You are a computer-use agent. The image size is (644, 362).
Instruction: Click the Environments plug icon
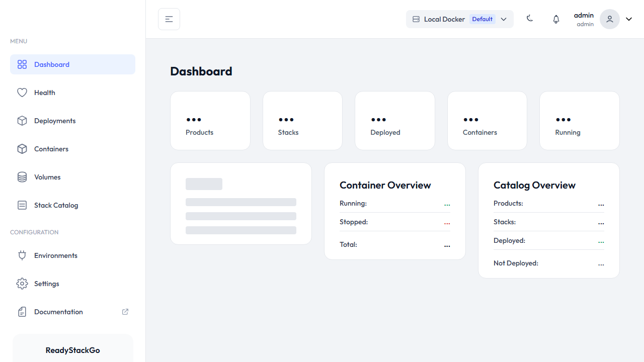coord(22,255)
